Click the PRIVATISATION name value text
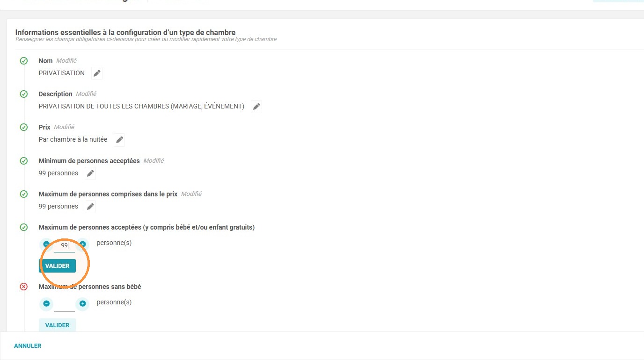The width and height of the screenshot is (644, 360). tap(62, 73)
